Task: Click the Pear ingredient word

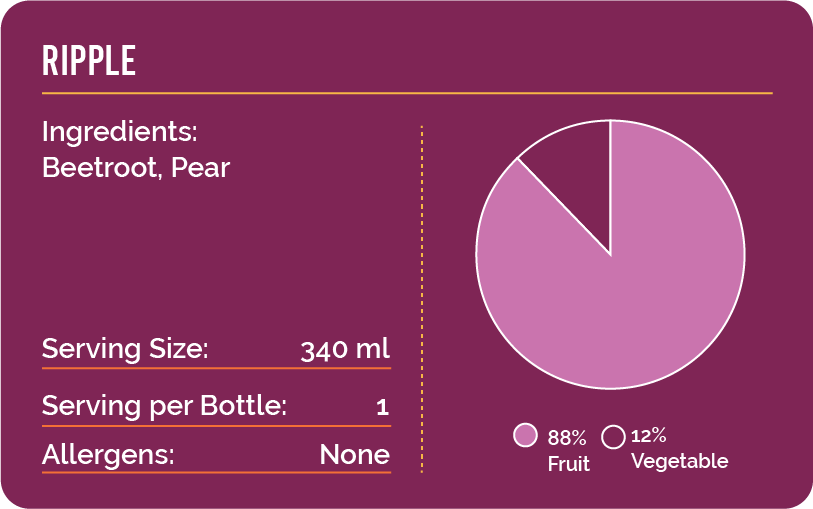Action: pyautogui.click(x=200, y=168)
